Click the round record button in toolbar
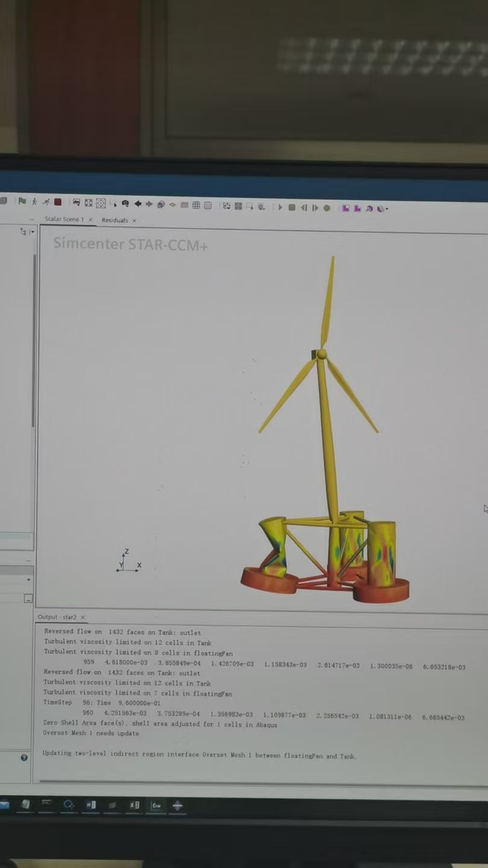Image resolution: width=488 pixels, height=868 pixels. [x=327, y=208]
